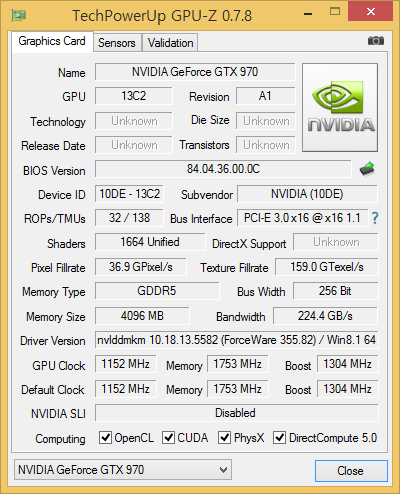Viewport: 400px width, 494px height.
Task: Click the BIOS Version field
Action: [x=223, y=169]
